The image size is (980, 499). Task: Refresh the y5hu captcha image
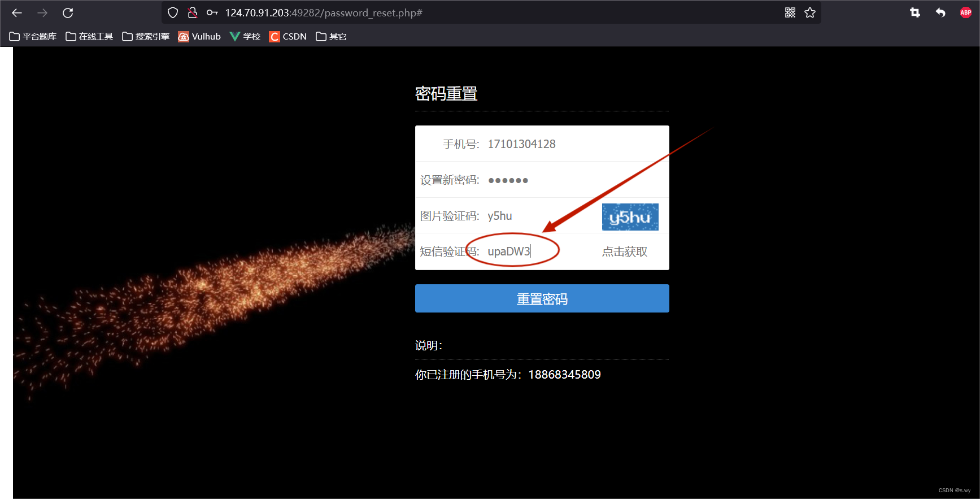click(630, 217)
